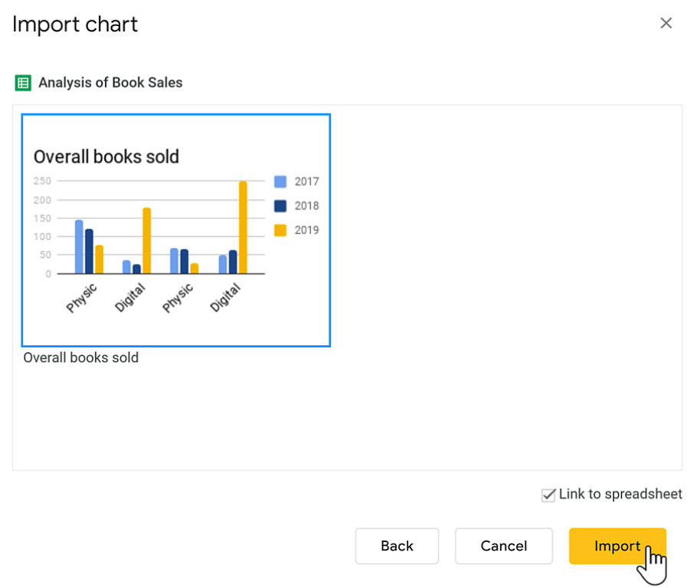Click the Import button

click(x=617, y=545)
